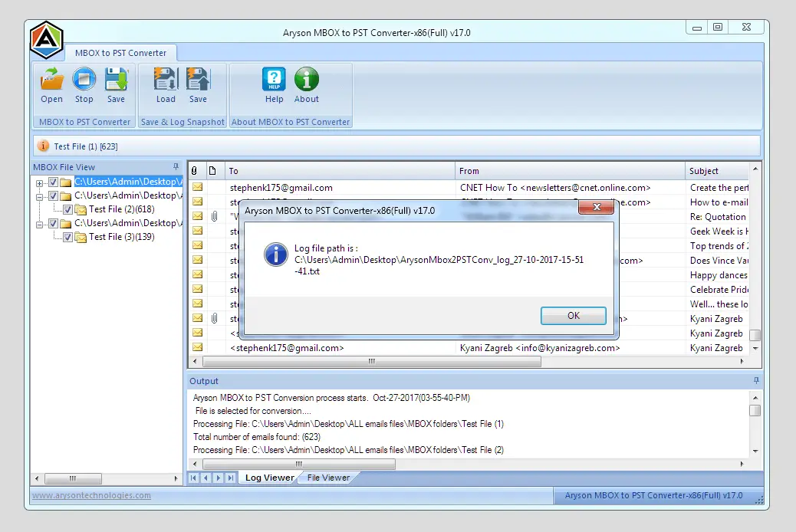Uncheck the first C:\Users\Admin\Desktop folder checkbox
The height and width of the screenshot is (532, 796).
click(x=54, y=182)
